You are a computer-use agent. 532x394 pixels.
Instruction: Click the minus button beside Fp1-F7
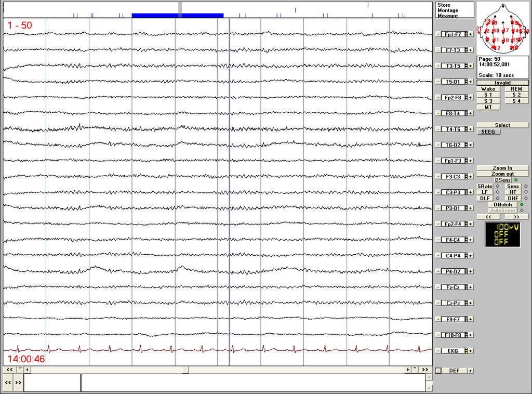pyautogui.click(x=438, y=34)
